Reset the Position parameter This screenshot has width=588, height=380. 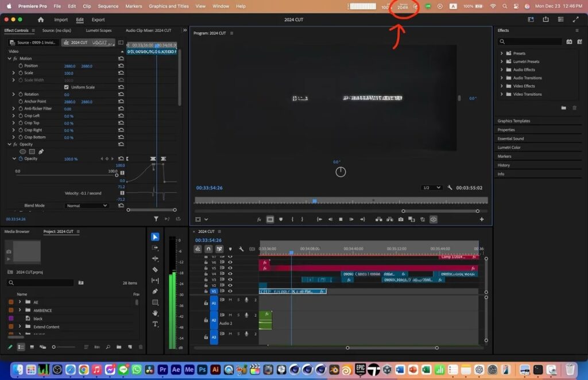point(121,65)
